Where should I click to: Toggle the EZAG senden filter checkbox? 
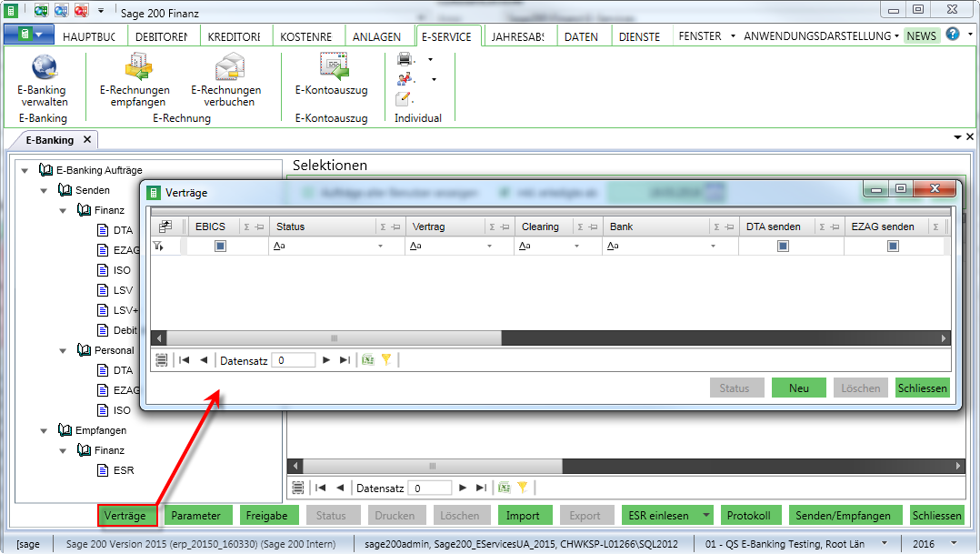tap(893, 247)
